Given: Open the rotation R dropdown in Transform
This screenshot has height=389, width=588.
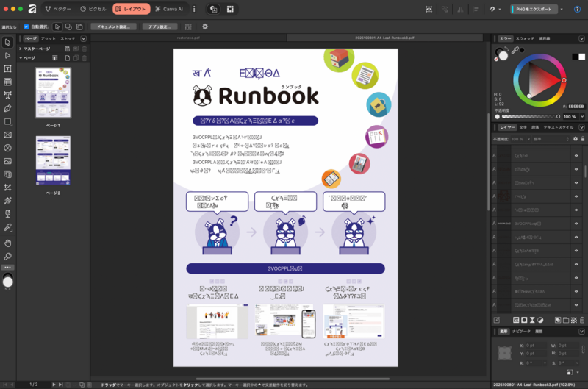Looking at the screenshot, I should click(x=545, y=363).
